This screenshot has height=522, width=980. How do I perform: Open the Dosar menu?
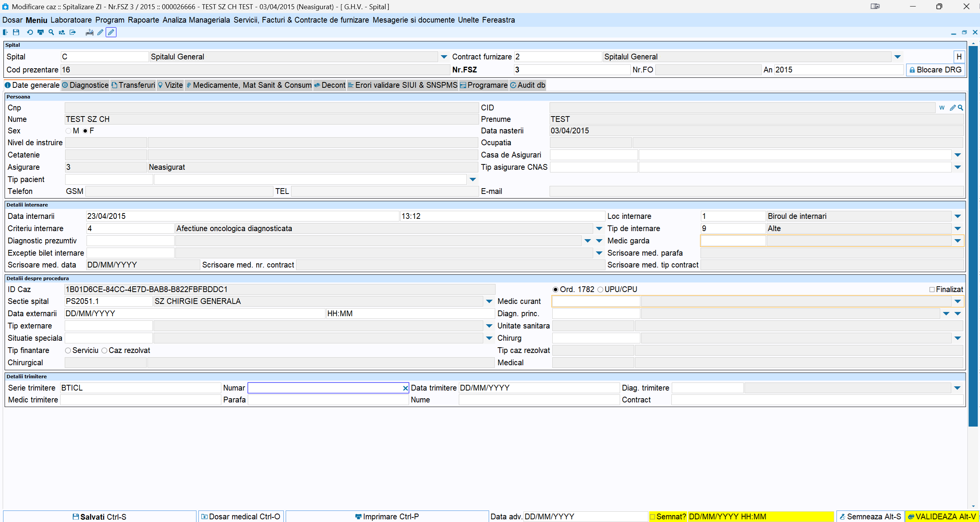pyautogui.click(x=12, y=20)
